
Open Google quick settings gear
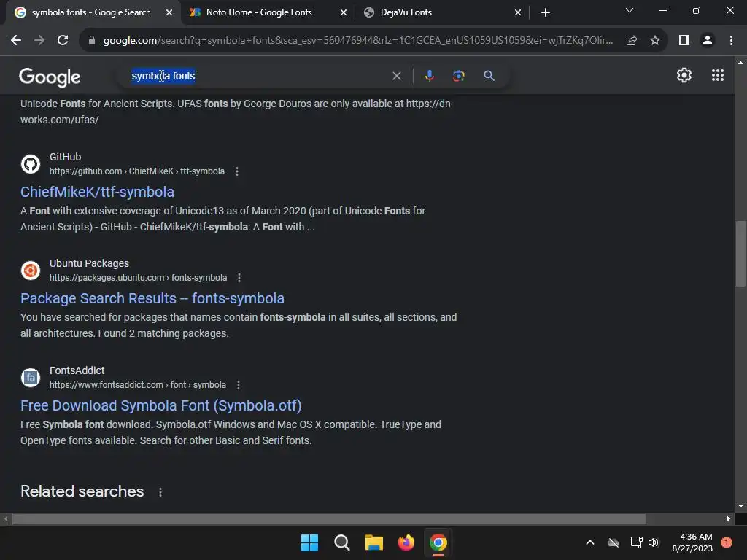pos(684,75)
